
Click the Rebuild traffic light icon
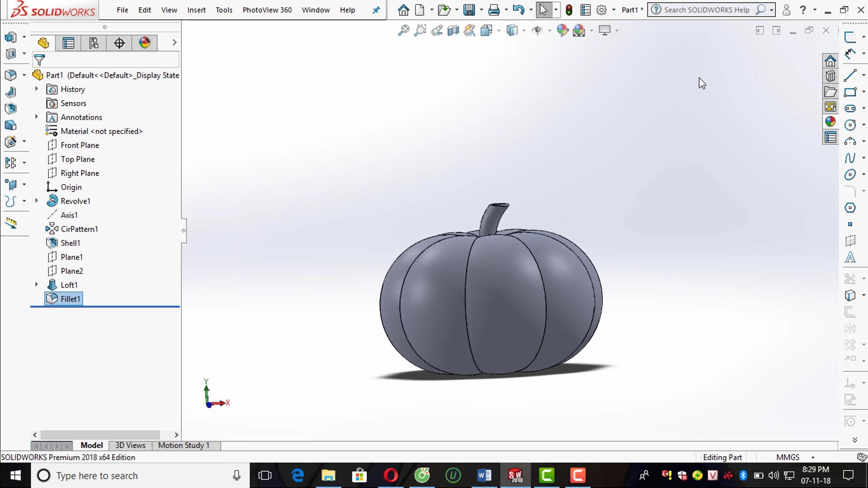[x=569, y=10]
